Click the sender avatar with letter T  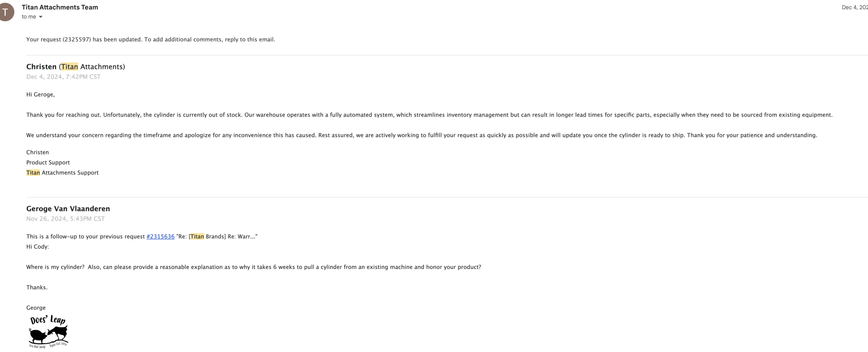pos(6,12)
